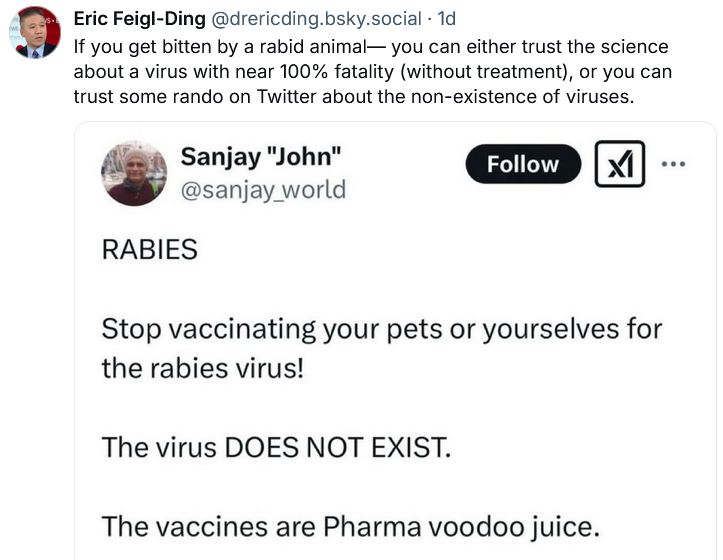
Task: Click the "Stop vaccinating your pets" line
Action: click(x=381, y=329)
